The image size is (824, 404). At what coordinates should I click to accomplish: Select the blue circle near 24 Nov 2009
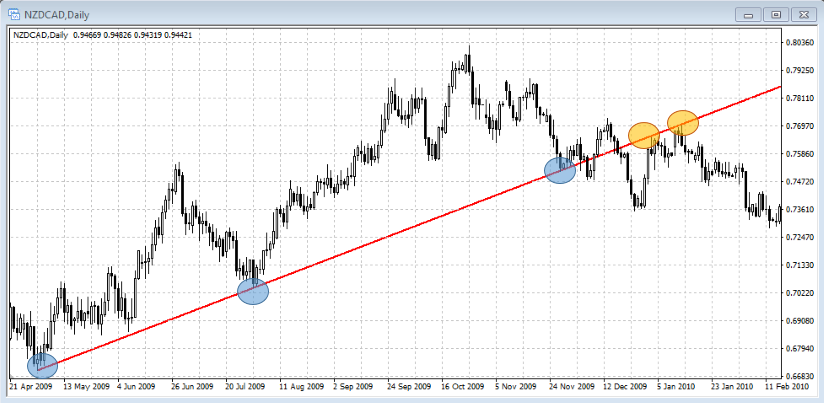pyautogui.click(x=560, y=171)
